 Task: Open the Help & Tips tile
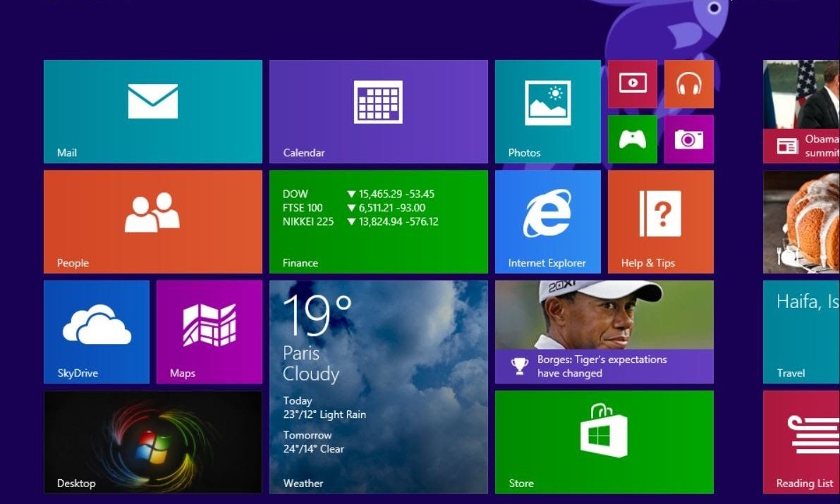click(660, 221)
